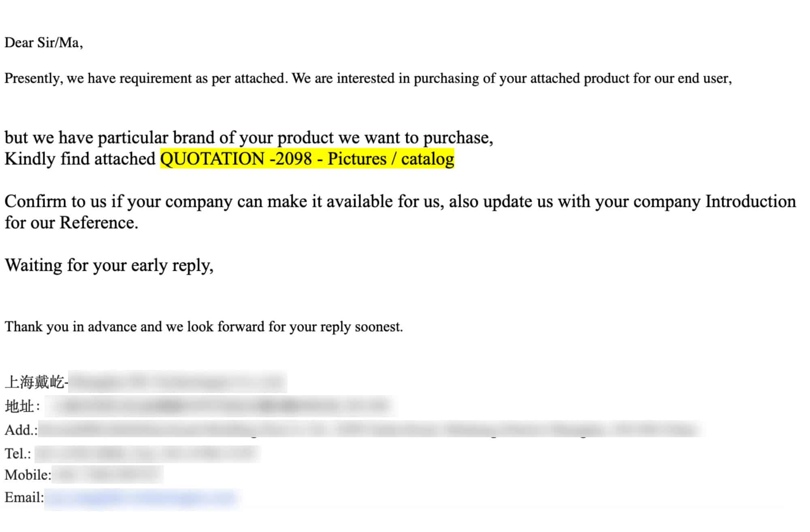Click the blurred blue email address link
The height and width of the screenshot is (532, 810).
(141, 498)
